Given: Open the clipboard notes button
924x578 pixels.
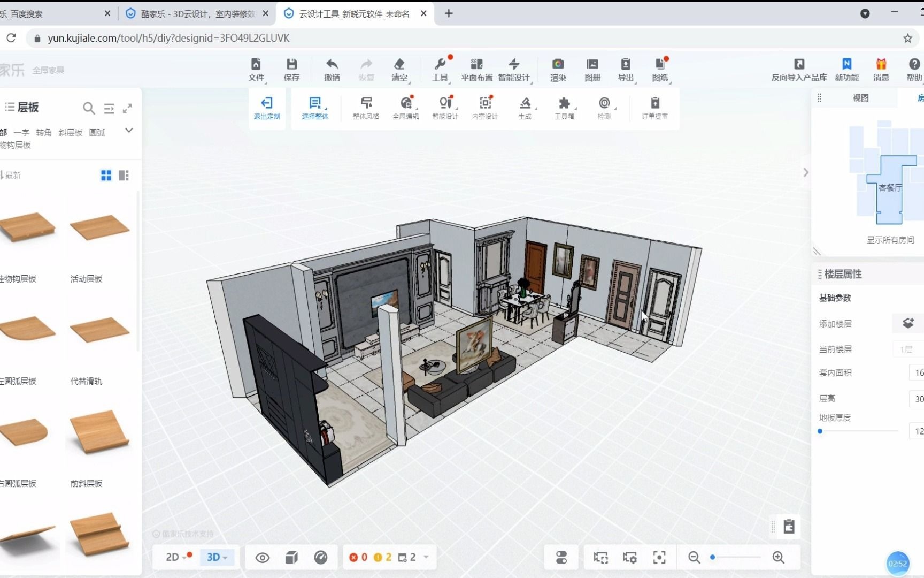Looking at the screenshot, I should 789,527.
